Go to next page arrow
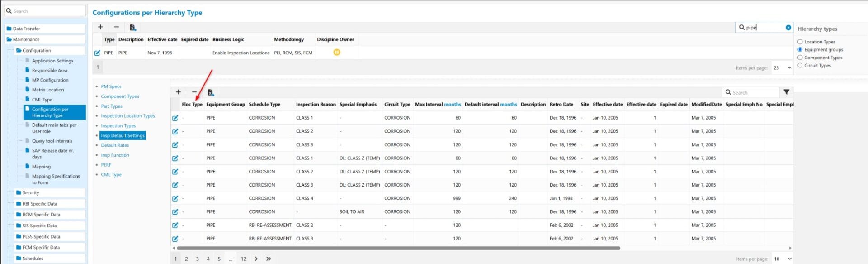868x264 pixels. pos(256,259)
